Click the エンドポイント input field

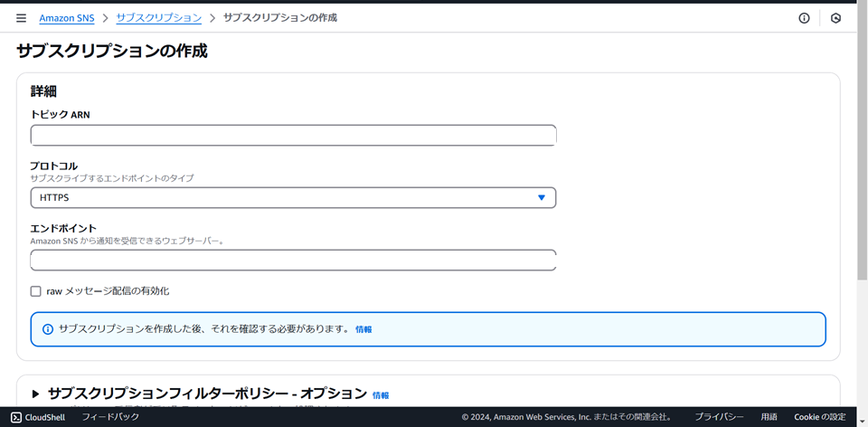(293, 261)
